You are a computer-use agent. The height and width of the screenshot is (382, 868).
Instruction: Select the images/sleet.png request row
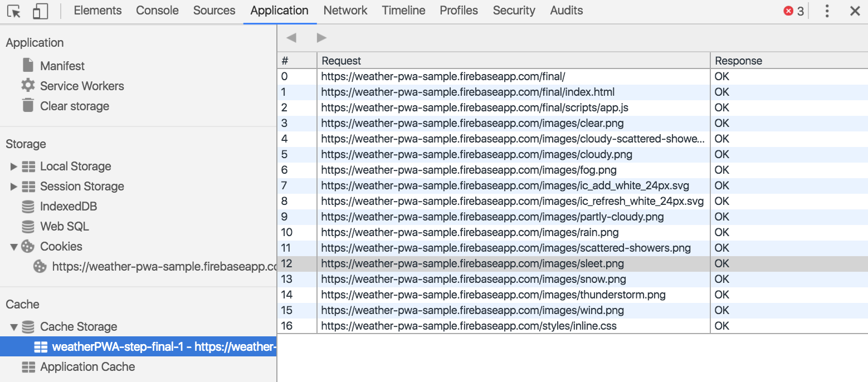573,263
